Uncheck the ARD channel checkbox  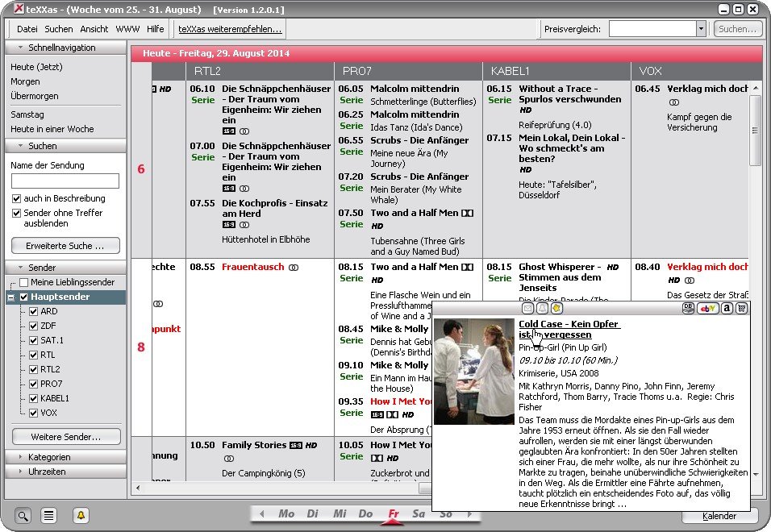(33, 311)
